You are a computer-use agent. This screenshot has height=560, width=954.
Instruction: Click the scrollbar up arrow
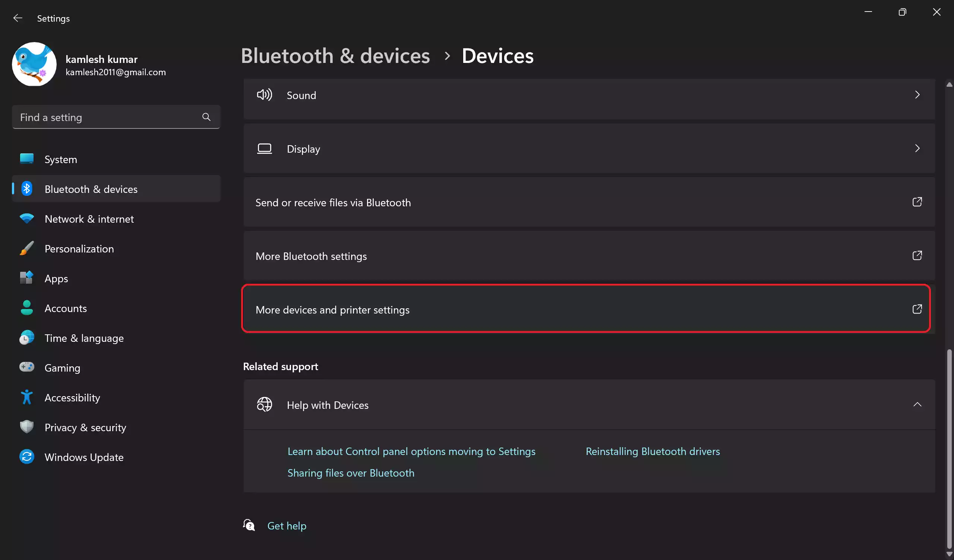point(949,85)
